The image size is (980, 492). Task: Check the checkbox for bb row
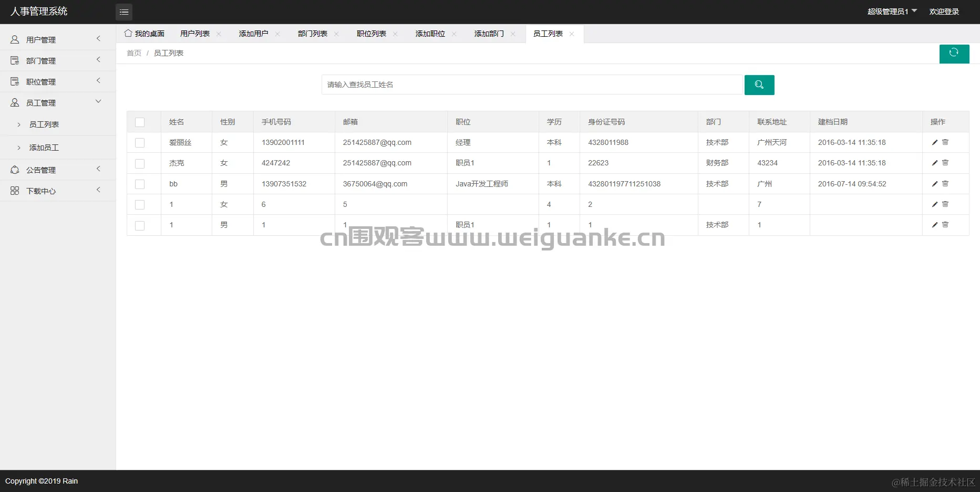[x=140, y=184]
